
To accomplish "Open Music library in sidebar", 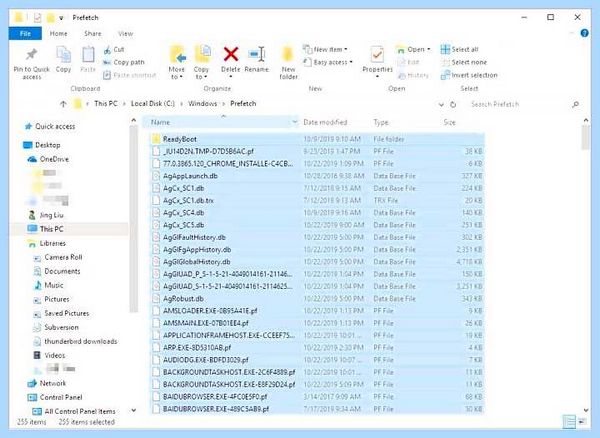I will pyautogui.click(x=49, y=285).
